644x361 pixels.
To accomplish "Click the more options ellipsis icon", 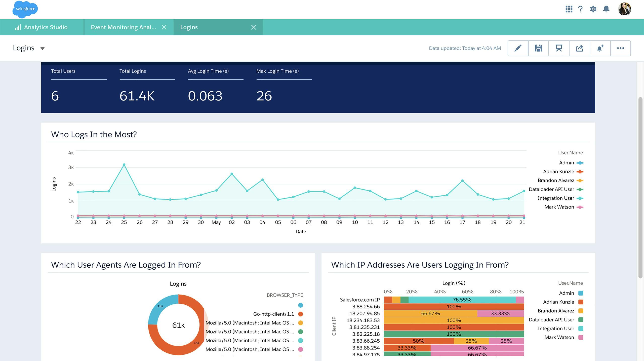I will tap(621, 48).
